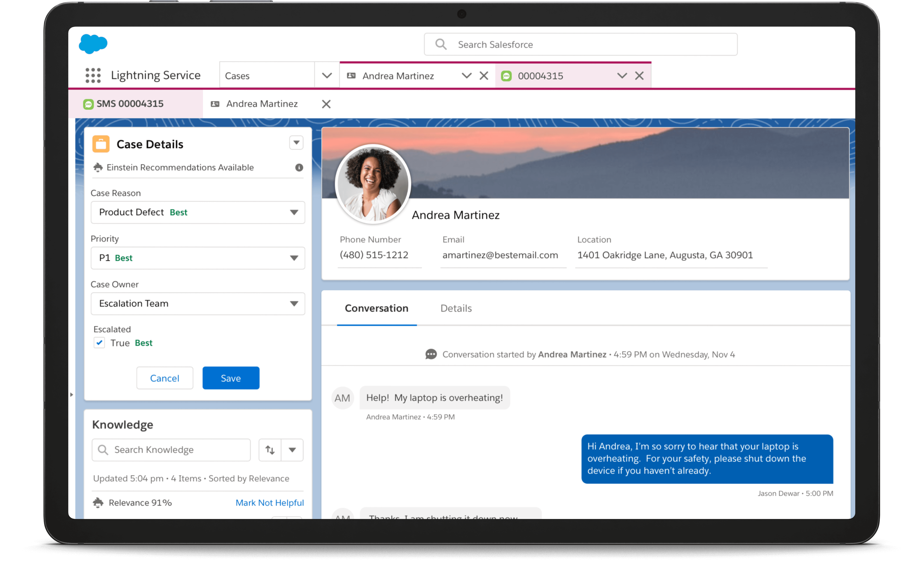This screenshot has height=562, width=924.
Task: Click the Salesforce cloud logo
Action: click(93, 44)
